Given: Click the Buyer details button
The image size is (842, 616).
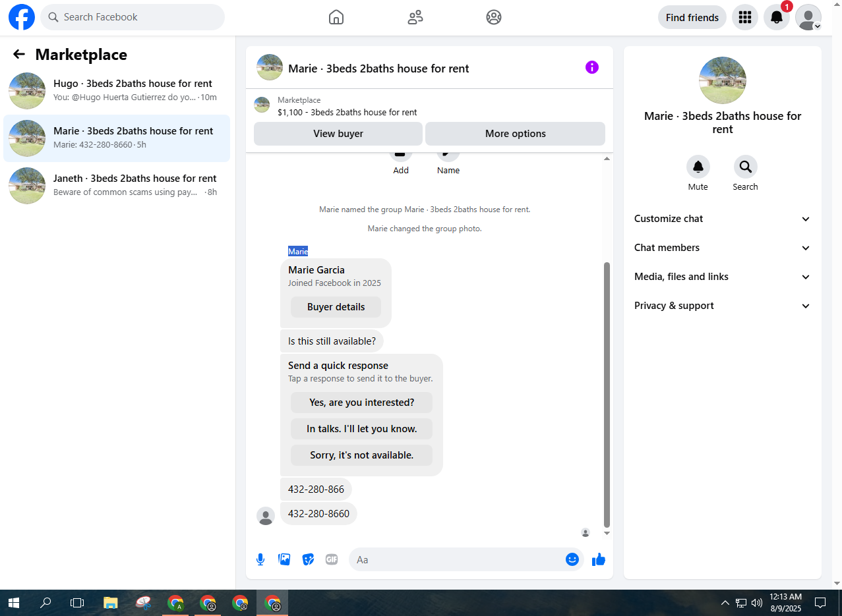Looking at the screenshot, I should tap(336, 307).
